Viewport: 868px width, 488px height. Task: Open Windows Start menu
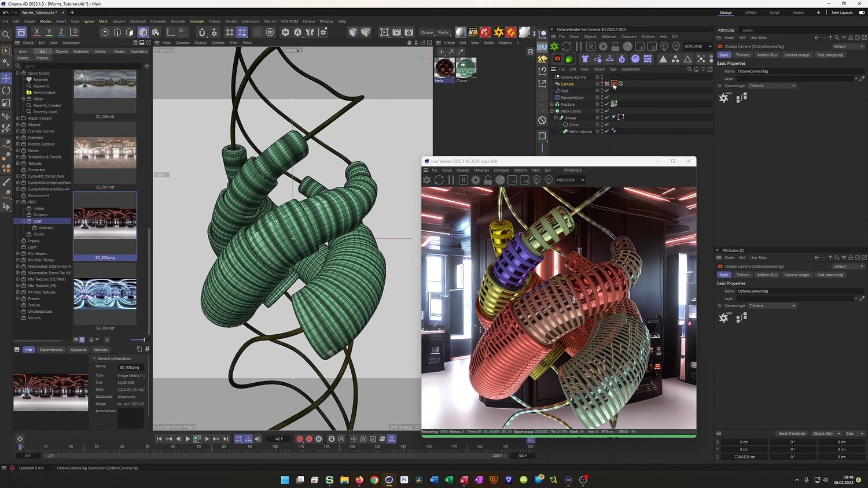285,479
